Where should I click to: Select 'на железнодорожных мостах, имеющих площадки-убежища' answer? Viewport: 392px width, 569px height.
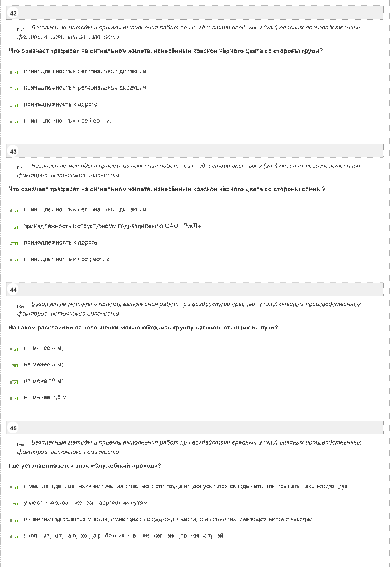click(x=169, y=520)
